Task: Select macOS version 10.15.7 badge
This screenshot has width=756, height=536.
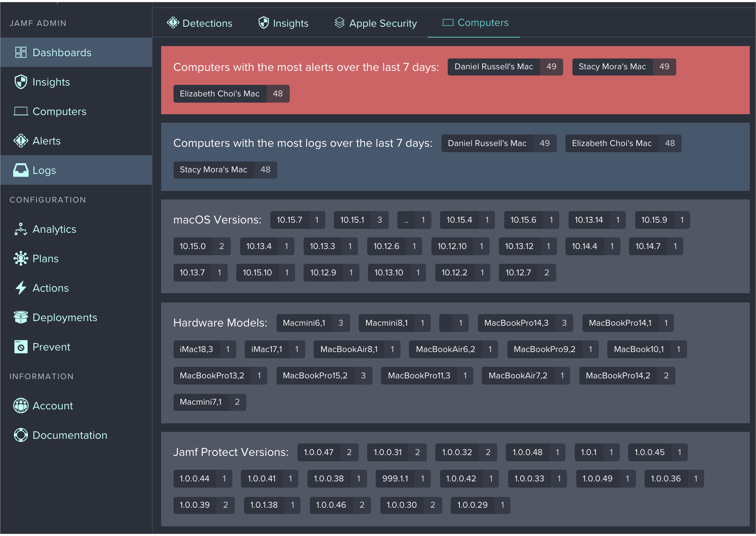Action: (x=297, y=220)
